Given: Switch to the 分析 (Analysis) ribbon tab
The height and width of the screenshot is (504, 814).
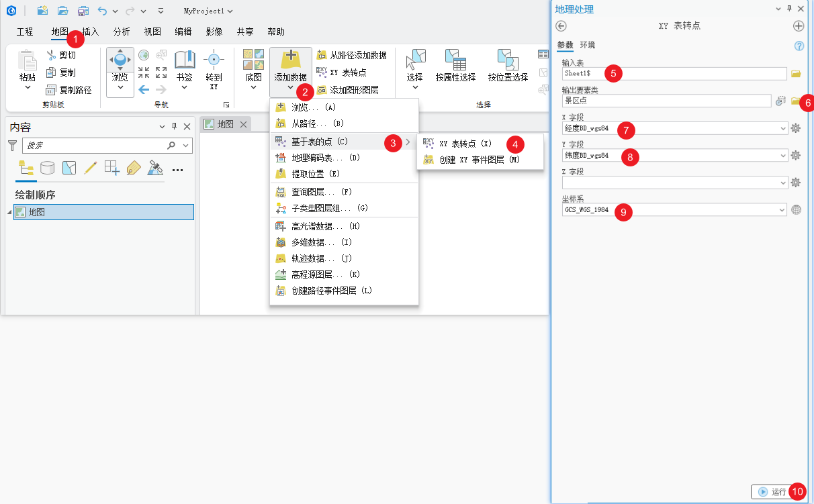Looking at the screenshot, I should point(122,32).
